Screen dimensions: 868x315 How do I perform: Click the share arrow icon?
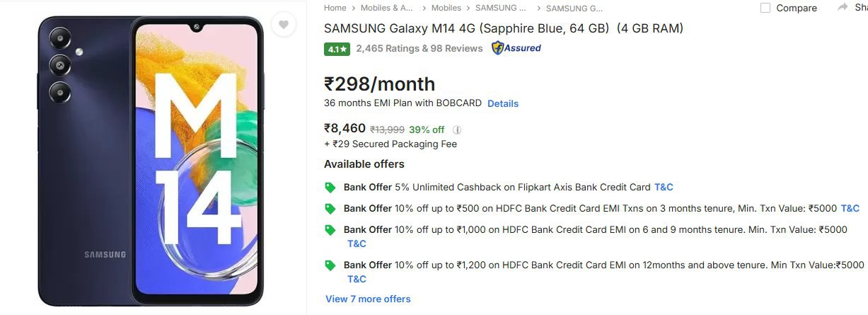[843, 7]
